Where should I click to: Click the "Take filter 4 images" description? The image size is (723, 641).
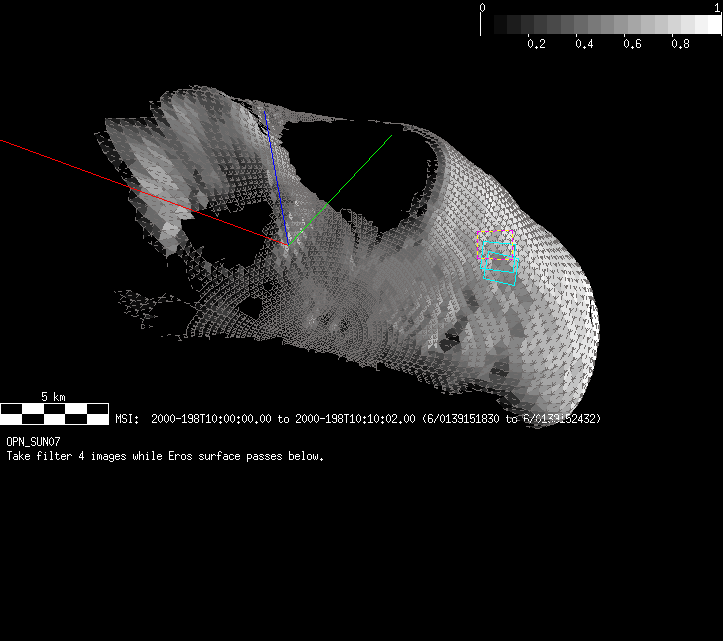point(165,456)
